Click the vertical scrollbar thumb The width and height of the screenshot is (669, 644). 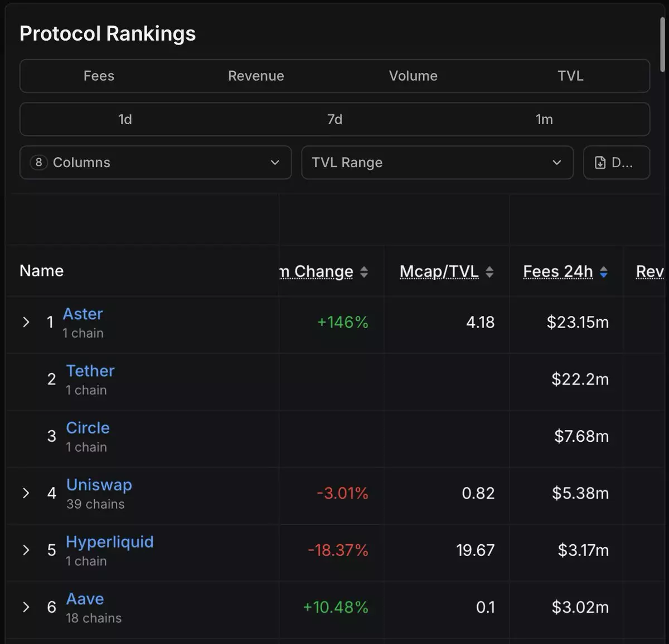(x=662, y=45)
